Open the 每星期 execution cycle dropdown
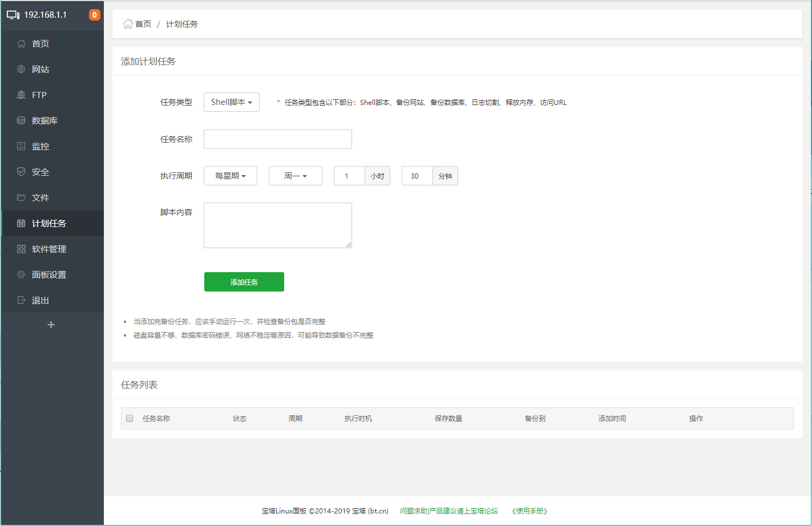 [230, 176]
